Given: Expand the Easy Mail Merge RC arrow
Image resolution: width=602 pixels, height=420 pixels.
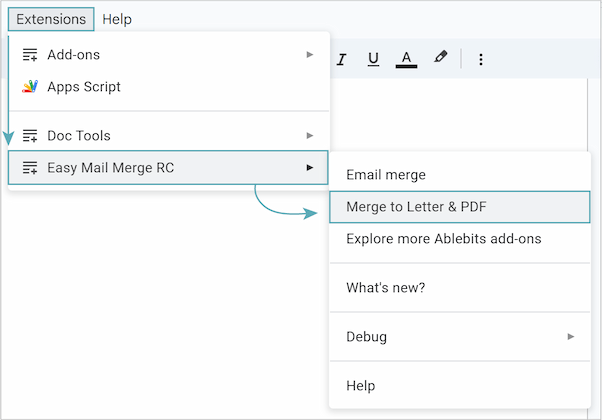Looking at the screenshot, I should pos(310,168).
